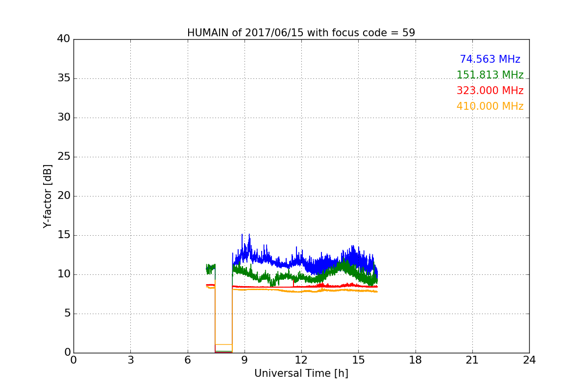This screenshot has width=588, height=392.
Task: Select the 410.000 MHz legend label
Action: pos(490,106)
